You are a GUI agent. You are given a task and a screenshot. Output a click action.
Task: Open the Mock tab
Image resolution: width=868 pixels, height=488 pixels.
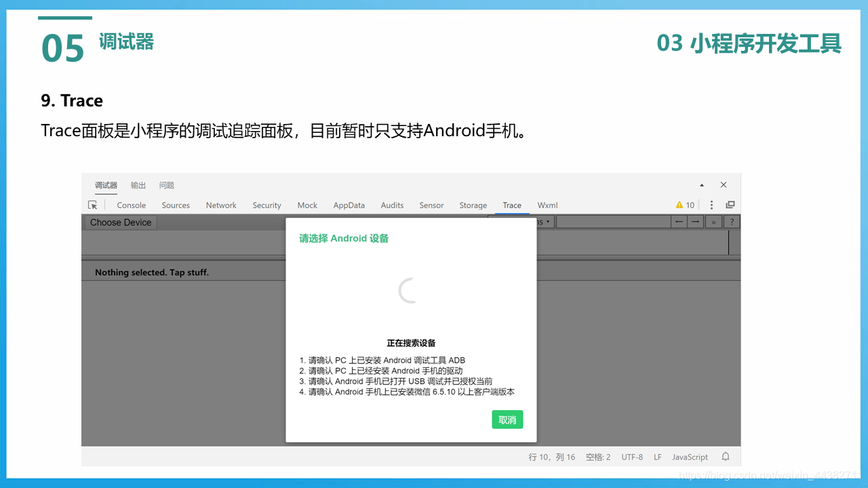click(307, 205)
